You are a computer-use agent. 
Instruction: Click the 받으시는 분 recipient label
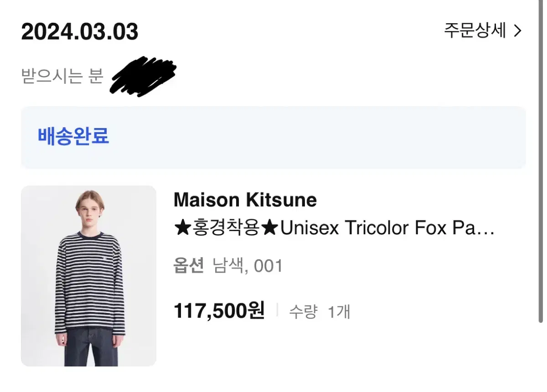point(62,75)
